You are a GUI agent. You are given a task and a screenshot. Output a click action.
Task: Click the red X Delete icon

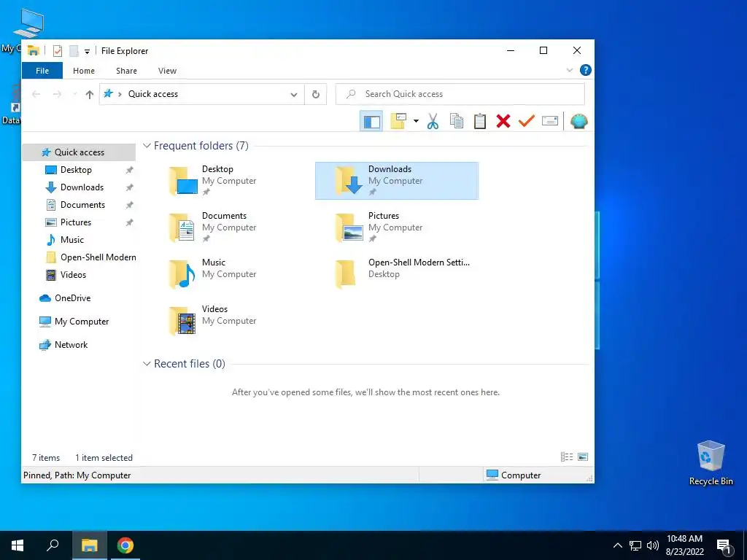(503, 122)
